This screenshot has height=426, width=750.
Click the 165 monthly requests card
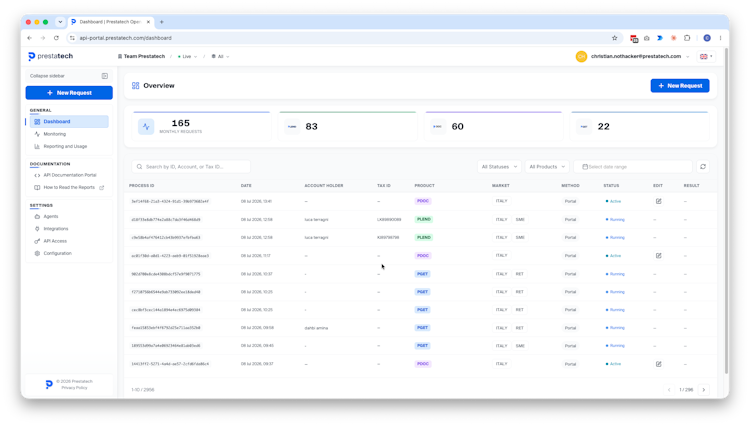201,126
